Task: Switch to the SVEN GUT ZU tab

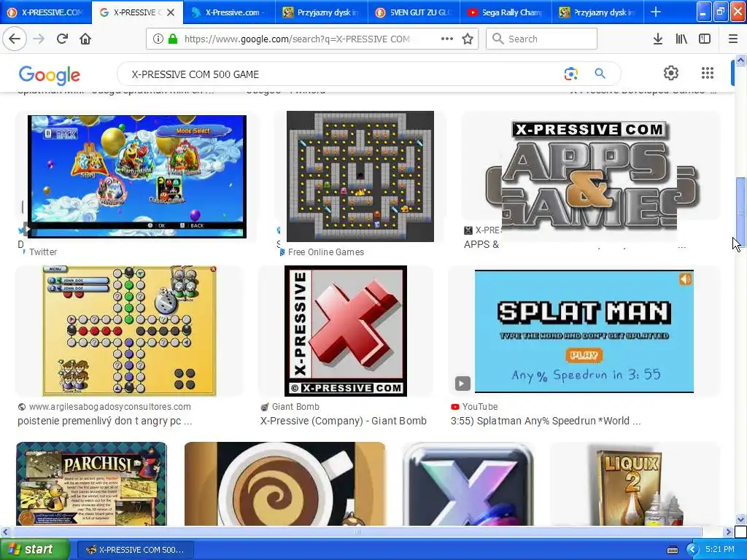Action: 414,12
